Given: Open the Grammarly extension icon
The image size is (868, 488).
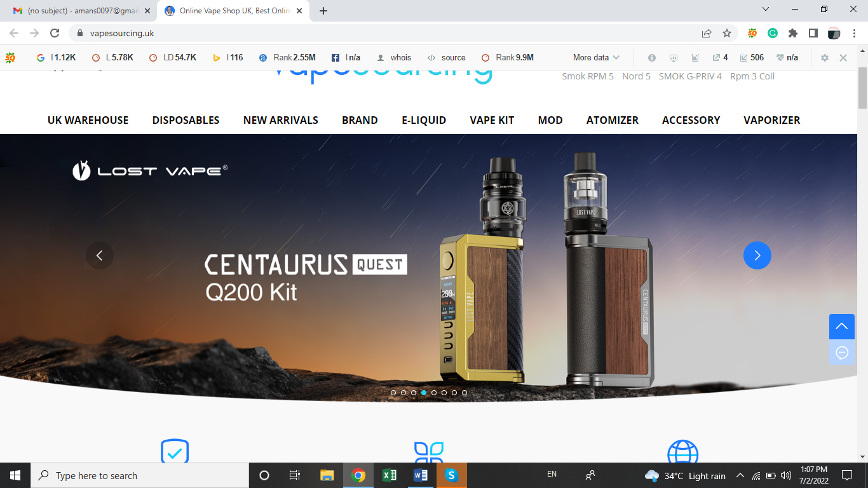Looking at the screenshot, I should [x=773, y=33].
